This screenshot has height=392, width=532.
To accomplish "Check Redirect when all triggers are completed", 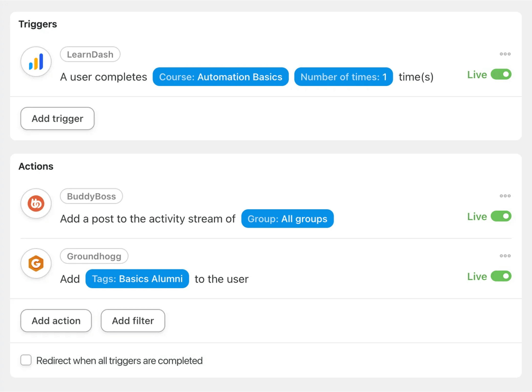I will [26, 360].
